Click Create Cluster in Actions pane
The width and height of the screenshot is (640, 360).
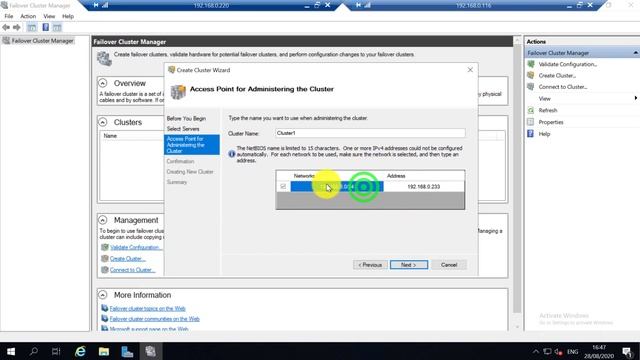[x=557, y=76]
